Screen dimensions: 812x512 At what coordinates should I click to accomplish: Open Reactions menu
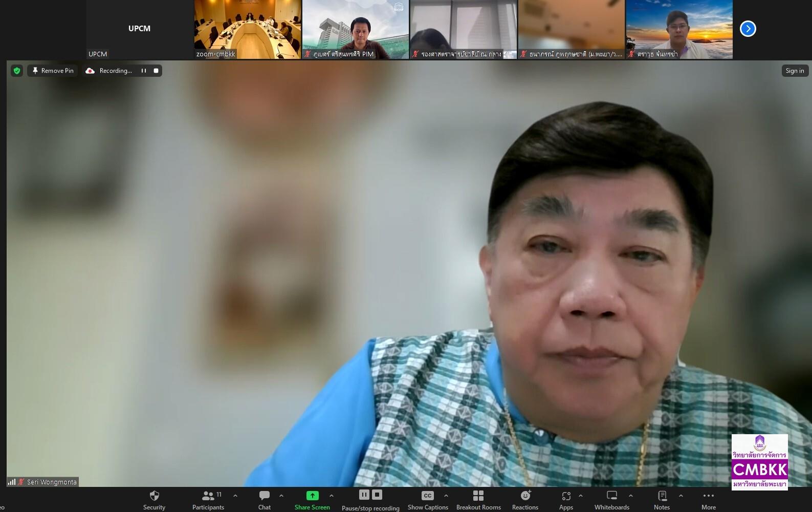(x=525, y=500)
